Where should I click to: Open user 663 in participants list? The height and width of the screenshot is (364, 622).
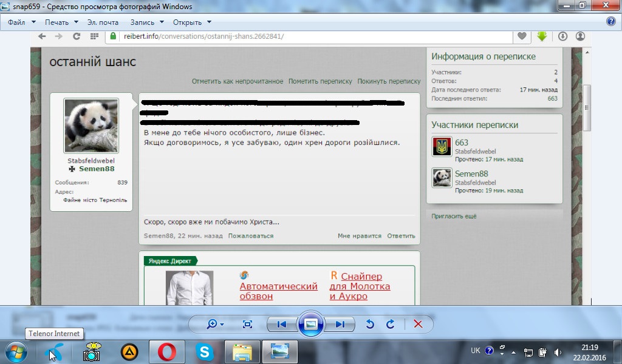coord(462,143)
